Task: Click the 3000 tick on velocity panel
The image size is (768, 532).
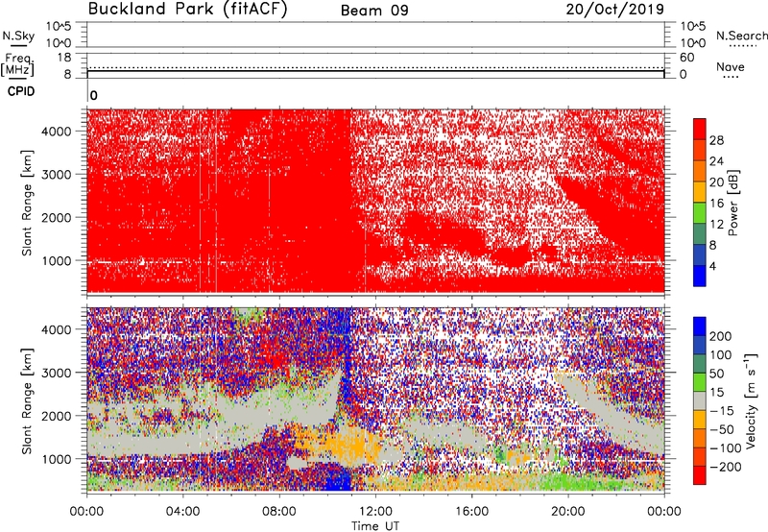Action: pos(57,373)
